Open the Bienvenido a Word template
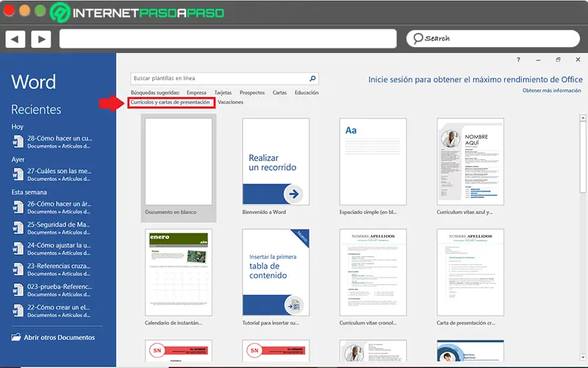This screenshot has width=588, height=368. (276, 166)
